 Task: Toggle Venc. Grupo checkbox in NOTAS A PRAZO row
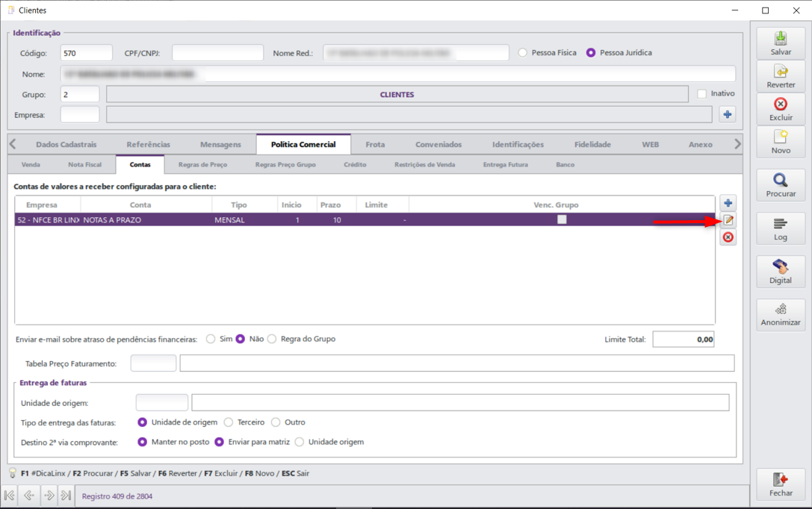562,219
